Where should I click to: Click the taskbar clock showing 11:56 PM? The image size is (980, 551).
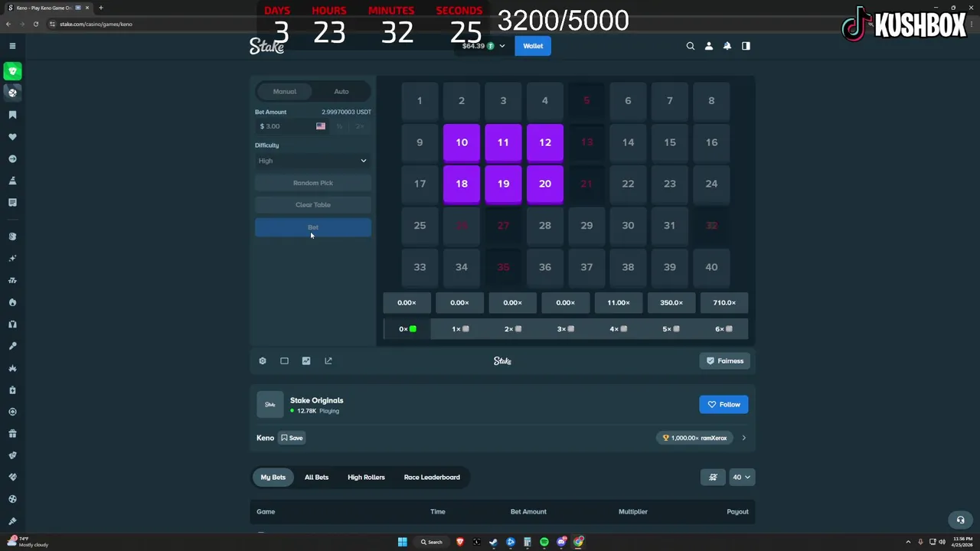(x=962, y=542)
